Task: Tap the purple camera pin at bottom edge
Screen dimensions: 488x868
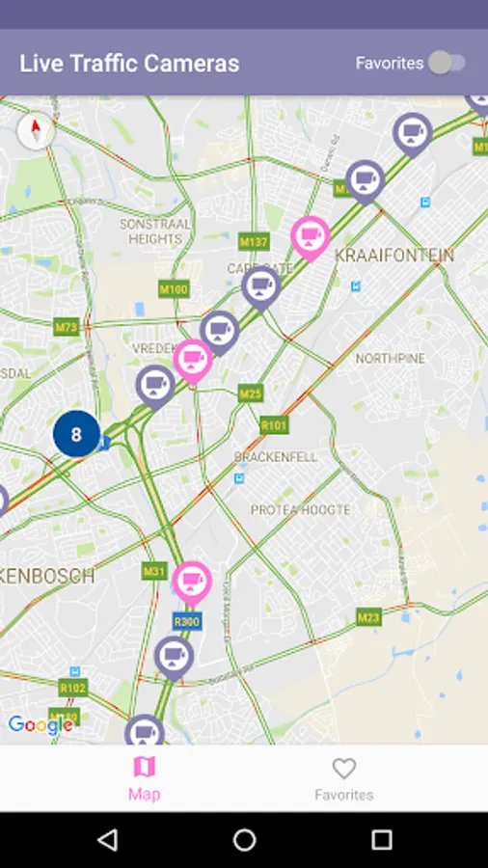Action: (144, 731)
